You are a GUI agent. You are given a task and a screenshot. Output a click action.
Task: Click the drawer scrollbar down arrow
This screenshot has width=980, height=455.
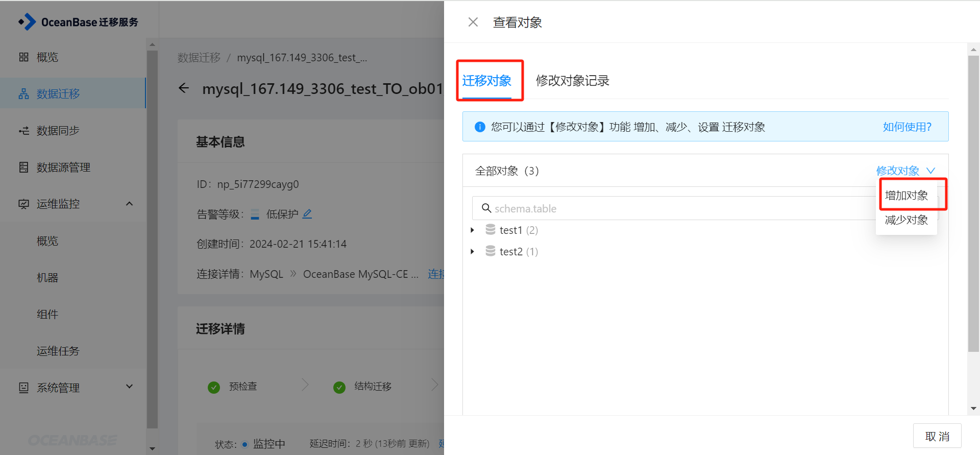click(973, 409)
